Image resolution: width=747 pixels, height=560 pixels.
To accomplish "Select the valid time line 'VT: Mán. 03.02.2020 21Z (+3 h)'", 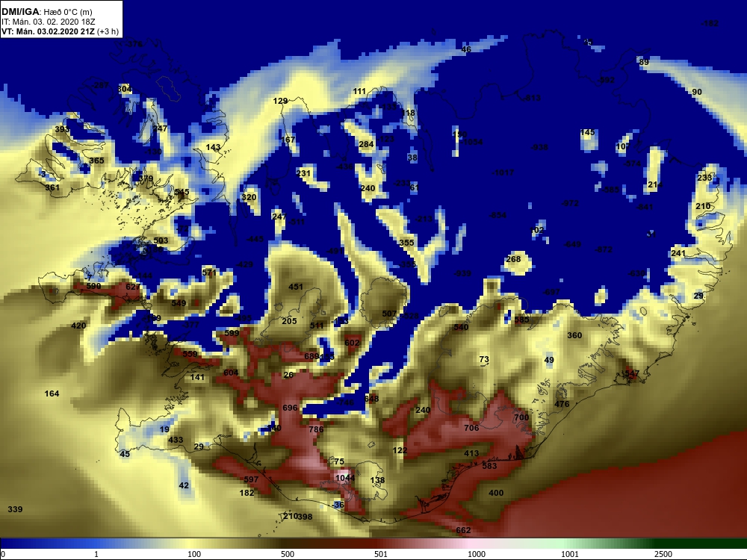I will pos(60,31).
